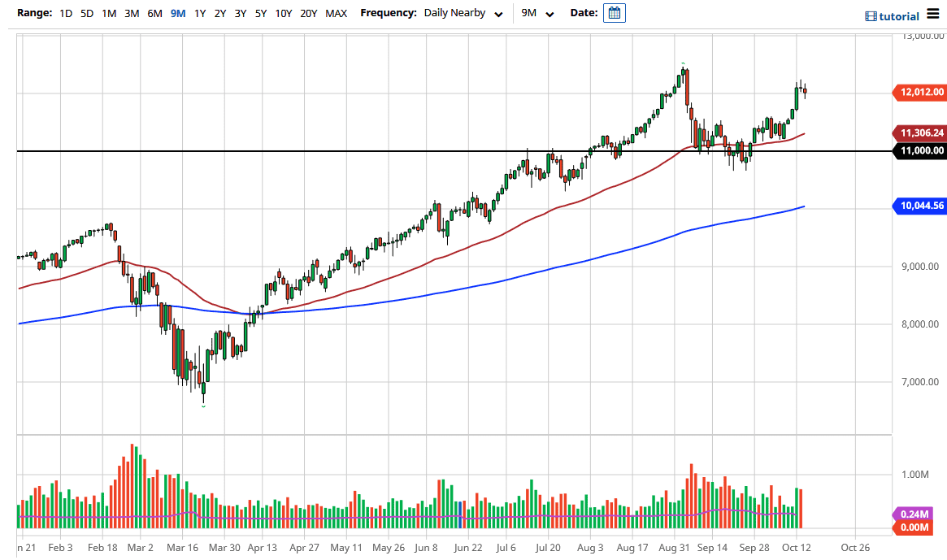Click the black 11,000.00 price flag
This screenshot has width=947, height=560.
(x=919, y=151)
